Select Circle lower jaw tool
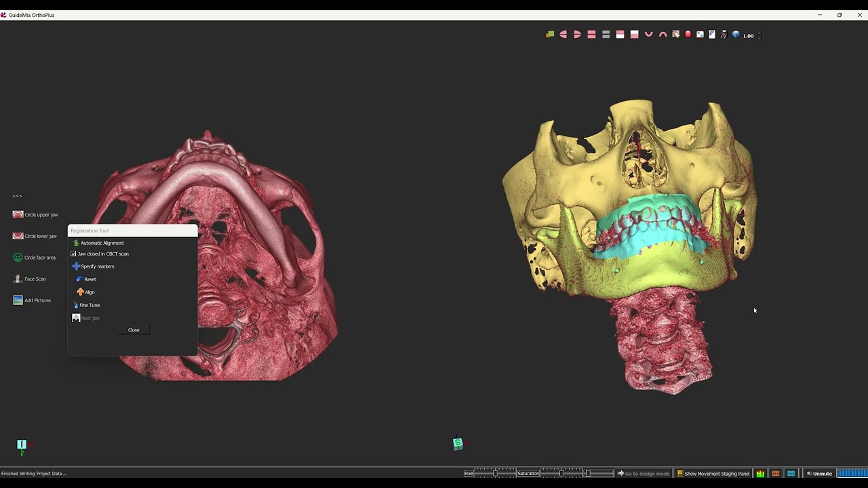The image size is (868, 488). click(x=35, y=236)
